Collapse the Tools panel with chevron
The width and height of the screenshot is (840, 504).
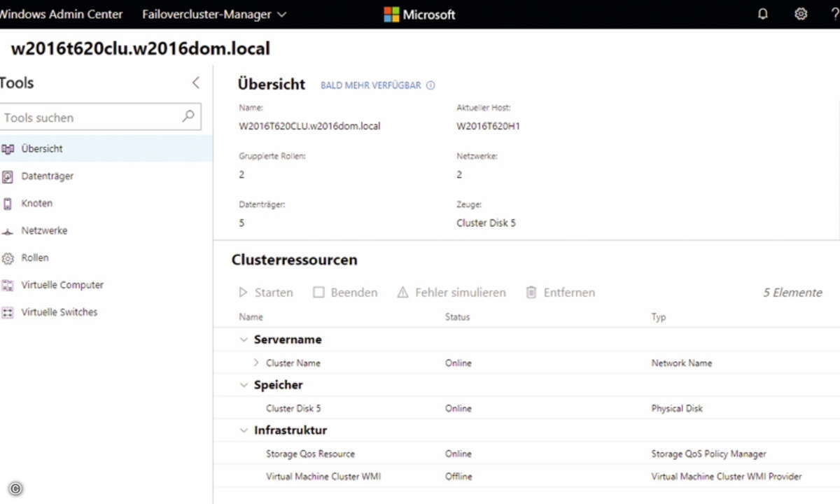click(196, 83)
